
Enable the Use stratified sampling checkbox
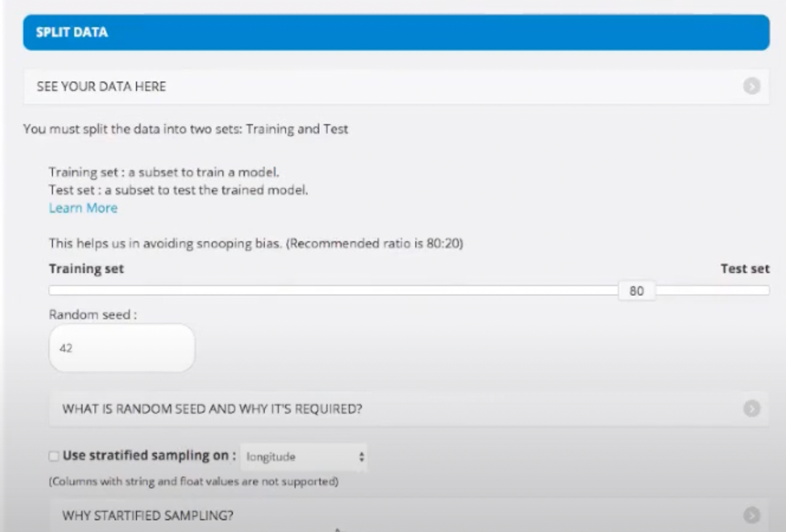click(x=54, y=456)
